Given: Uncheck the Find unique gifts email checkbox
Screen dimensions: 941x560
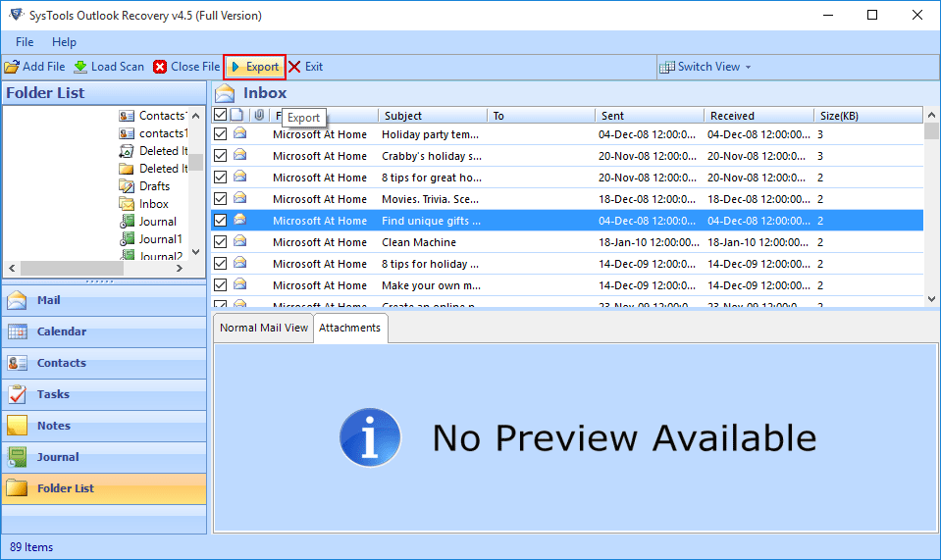Looking at the screenshot, I should pyautogui.click(x=220, y=220).
